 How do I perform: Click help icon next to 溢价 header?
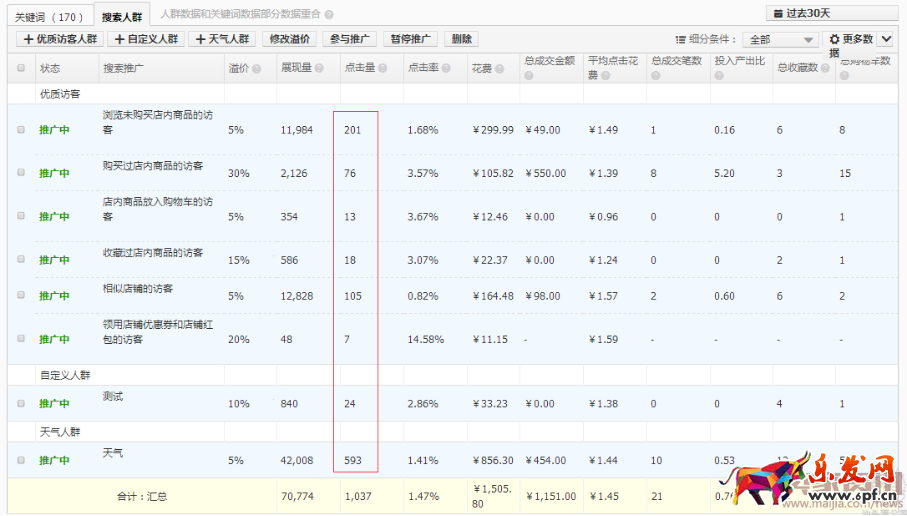[256, 68]
